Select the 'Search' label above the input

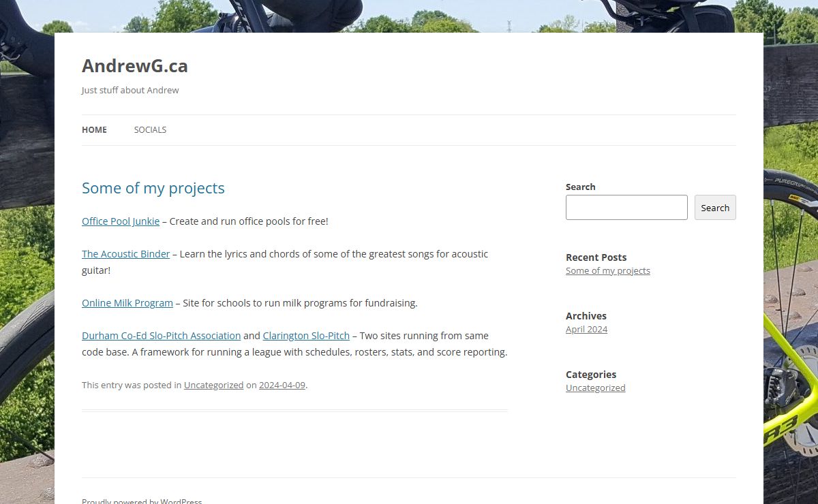[581, 187]
